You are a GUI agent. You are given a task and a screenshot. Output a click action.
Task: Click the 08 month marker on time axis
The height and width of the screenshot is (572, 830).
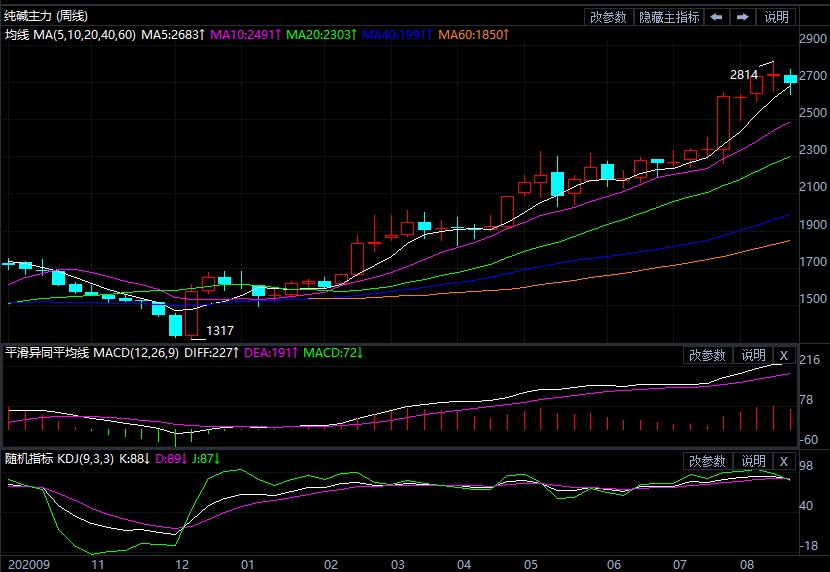747,565
